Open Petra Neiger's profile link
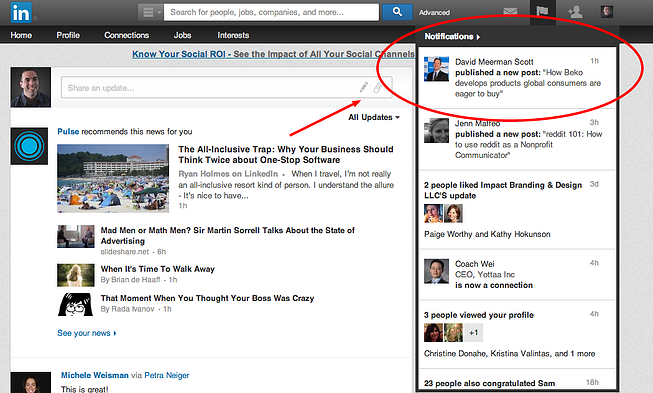653x393 pixels. (x=167, y=375)
